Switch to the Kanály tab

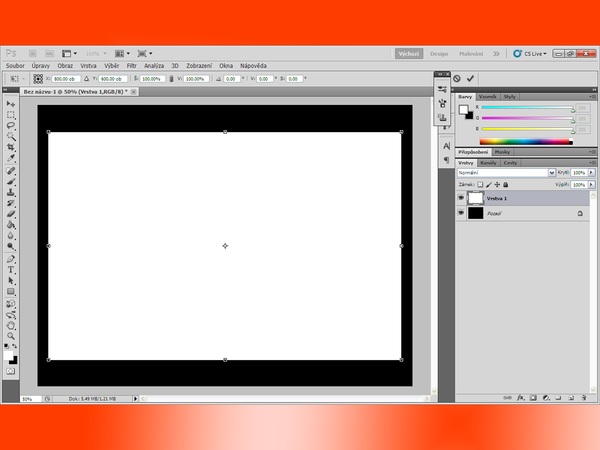489,162
